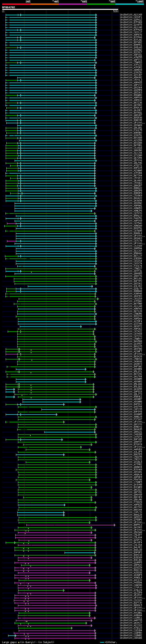146x644 pixels.
Task: Select hit label UniRef100_B5LQT1
Action: click(x=131, y=371)
